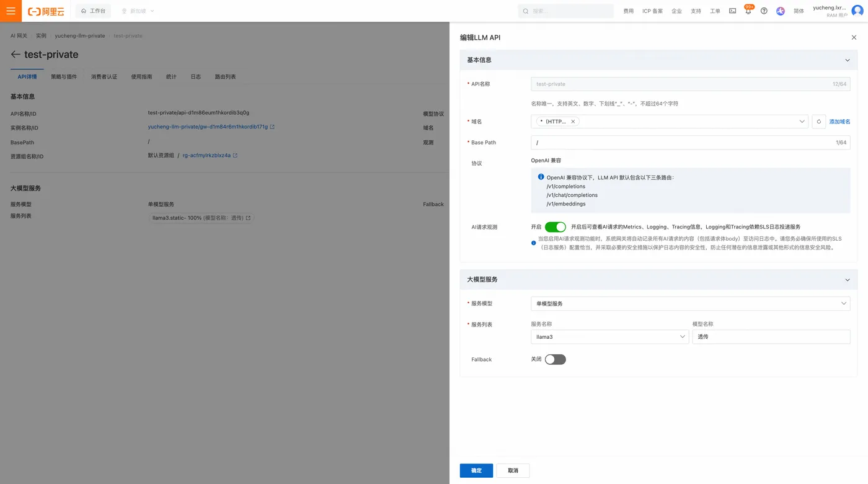Click the 确定 confirm button
Image resolution: width=868 pixels, height=484 pixels.
[476, 470]
